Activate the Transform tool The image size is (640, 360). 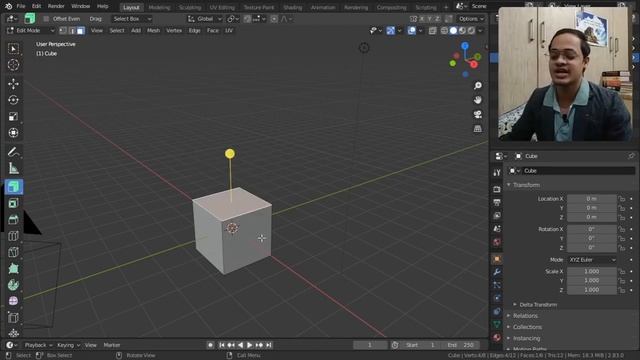tap(13, 133)
